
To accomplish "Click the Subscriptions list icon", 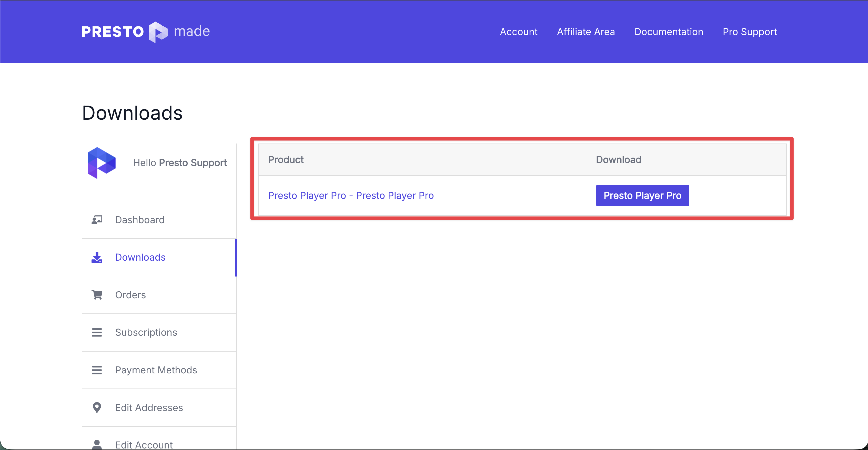I will tap(97, 332).
